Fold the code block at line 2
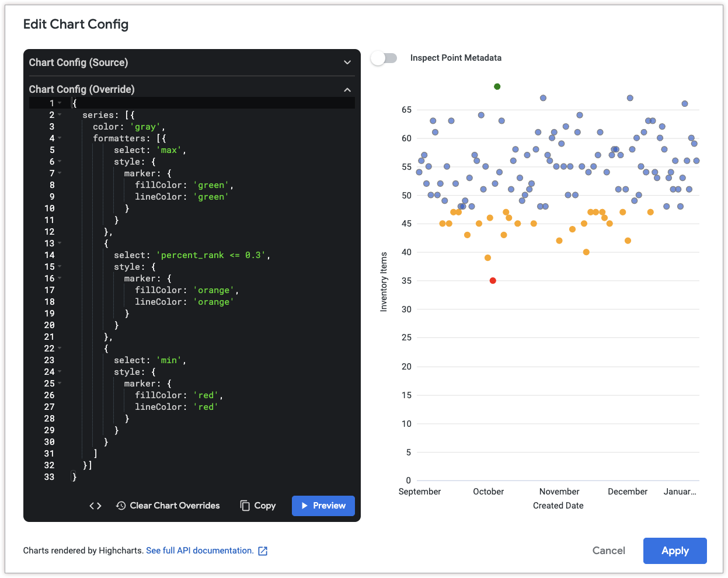 (x=60, y=115)
